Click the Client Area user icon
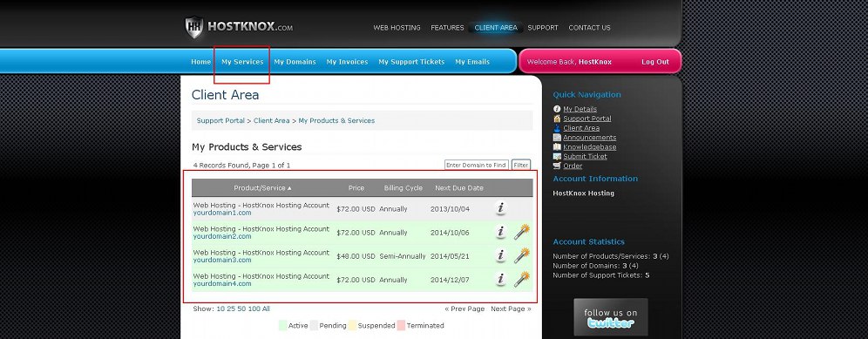 (x=557, y=128)
